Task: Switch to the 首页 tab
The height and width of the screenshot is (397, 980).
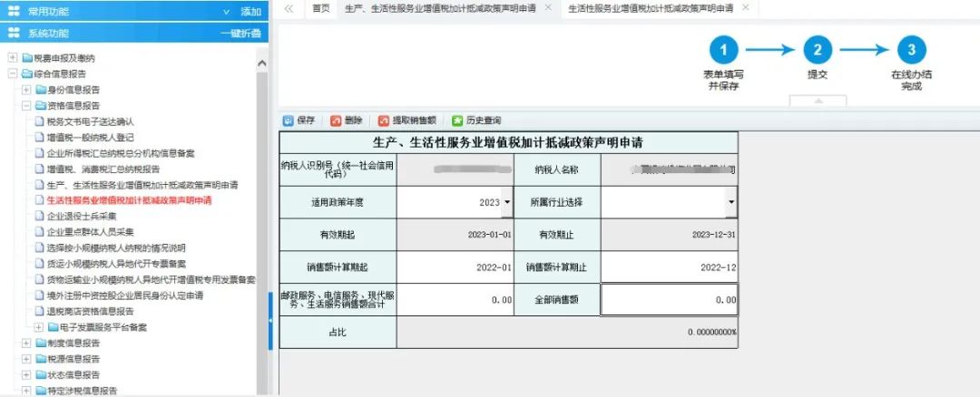Action: click(320, 8)
